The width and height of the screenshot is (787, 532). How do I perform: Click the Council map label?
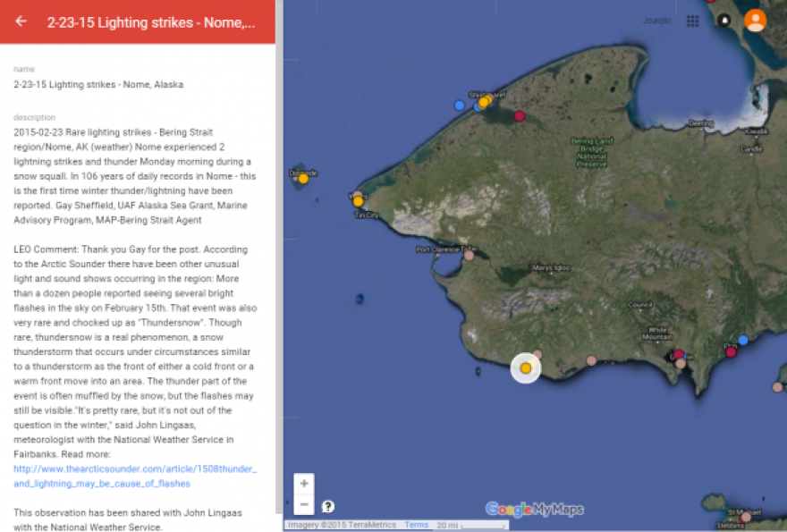[x=640, y=305]
